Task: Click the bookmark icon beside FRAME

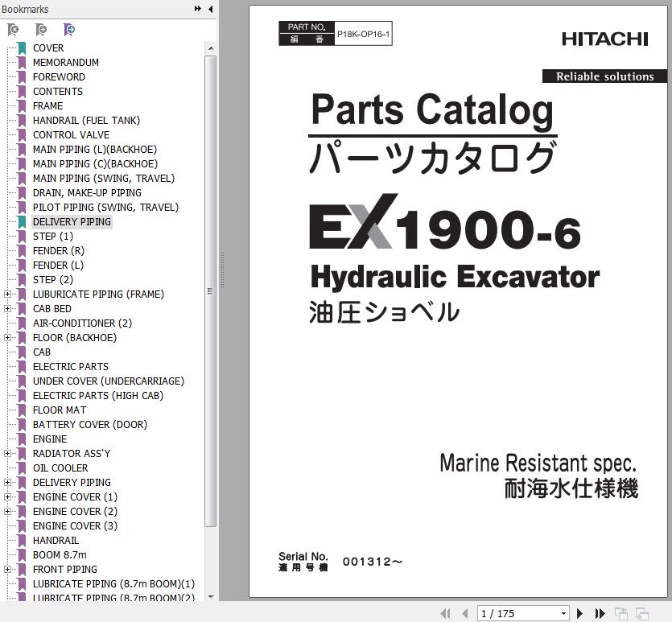Action: 22,105
